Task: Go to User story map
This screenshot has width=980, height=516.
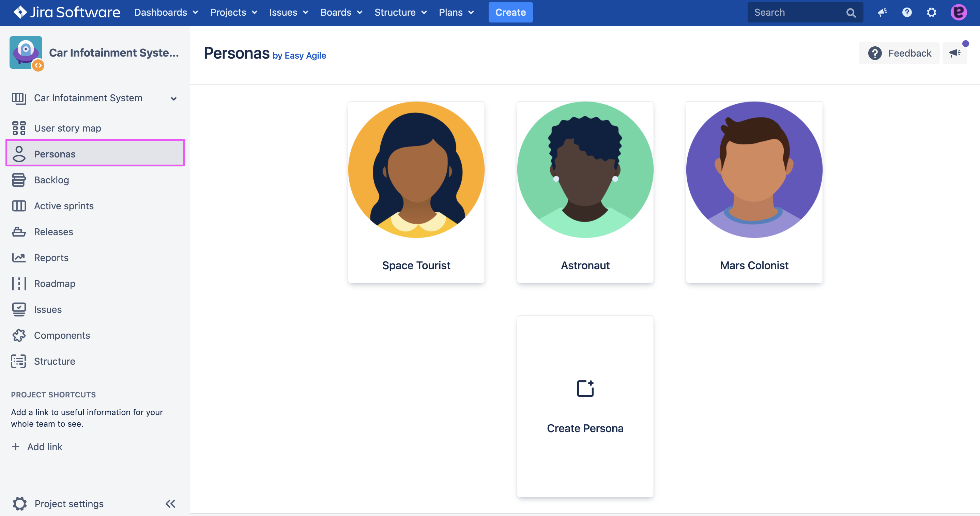Action: coord(67,128)
